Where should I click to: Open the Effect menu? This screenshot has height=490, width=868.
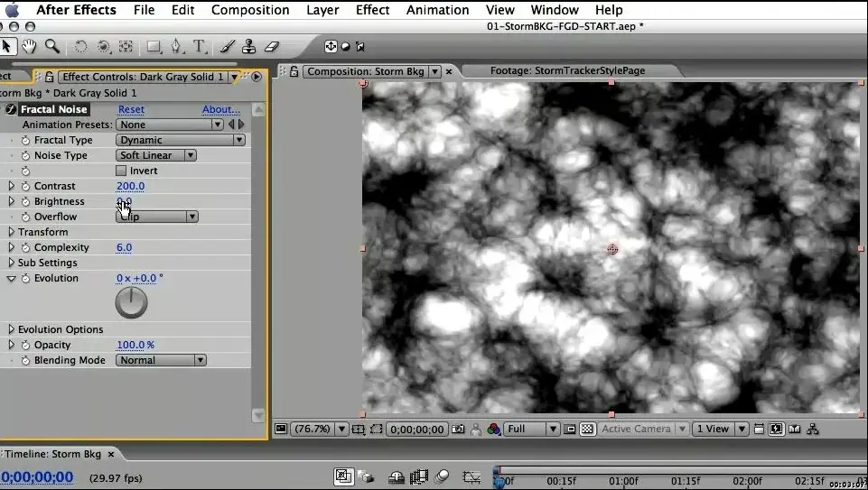coord(372,10)
